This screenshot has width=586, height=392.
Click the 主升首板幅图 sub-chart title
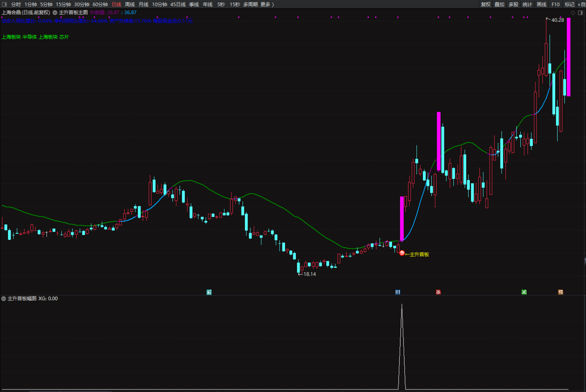point(22,299)
